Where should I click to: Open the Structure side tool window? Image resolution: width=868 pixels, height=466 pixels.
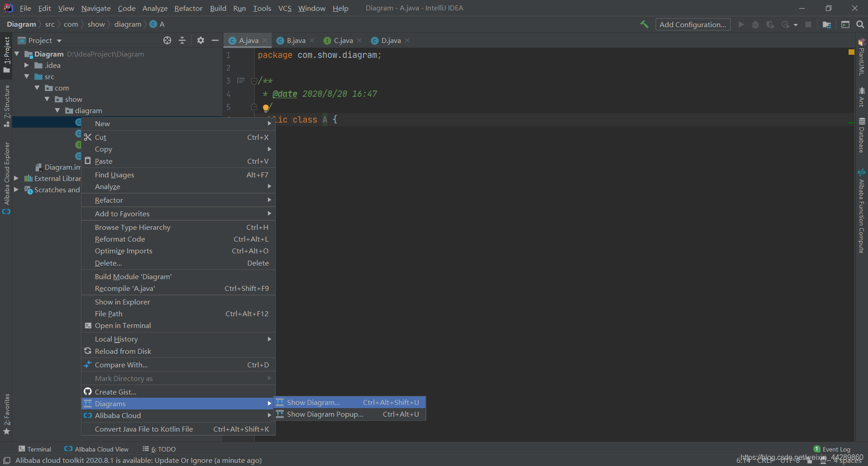7,106
